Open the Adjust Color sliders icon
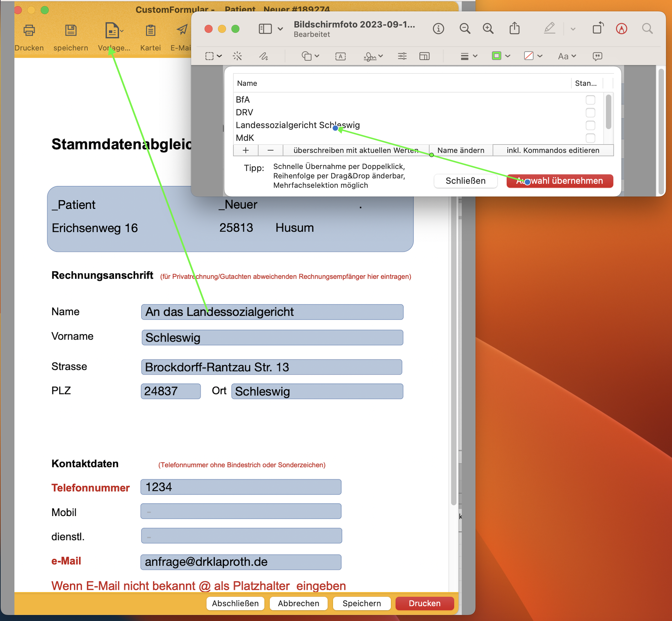This screenshot has width=672, height=621. pos(402,56)
